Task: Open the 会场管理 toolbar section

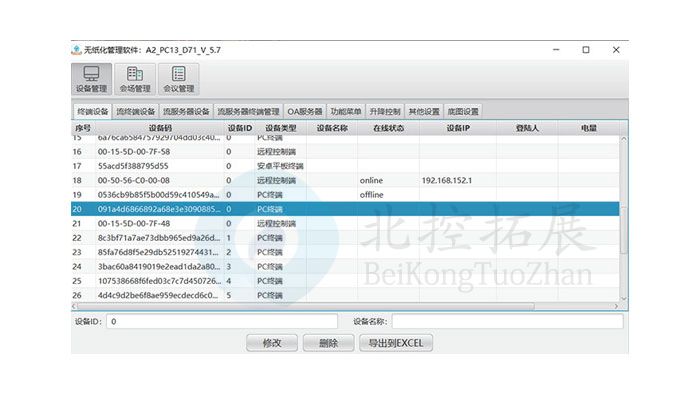Action: [135, 79]
